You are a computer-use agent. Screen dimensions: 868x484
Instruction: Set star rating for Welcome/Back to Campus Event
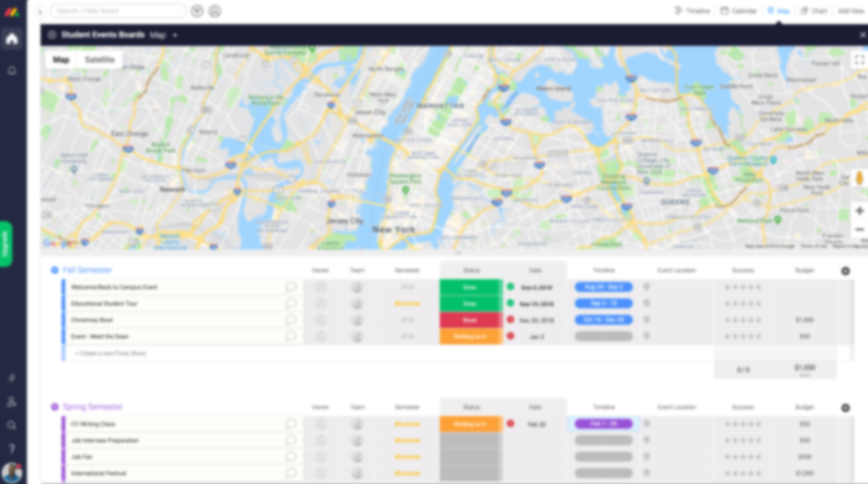(743, 287)
